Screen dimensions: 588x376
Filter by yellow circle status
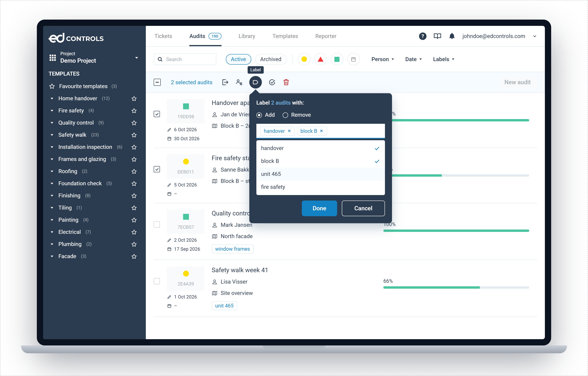304,59
